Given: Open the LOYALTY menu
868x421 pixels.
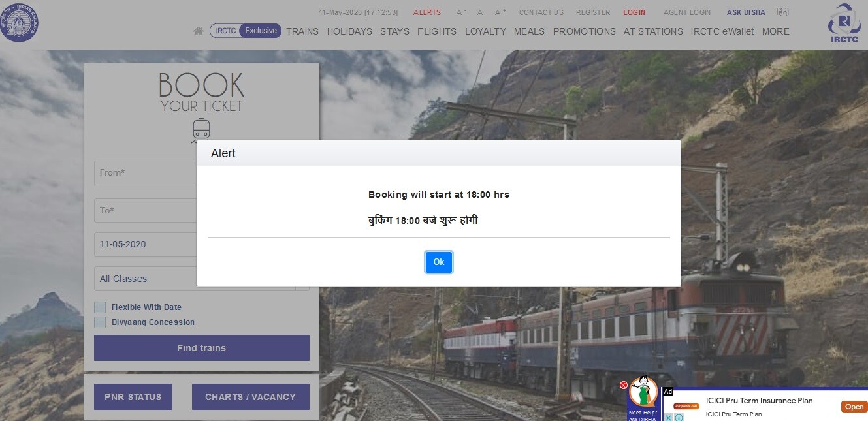Looking at the screenshot, I should pyautogui.click(x=485, y=31).
